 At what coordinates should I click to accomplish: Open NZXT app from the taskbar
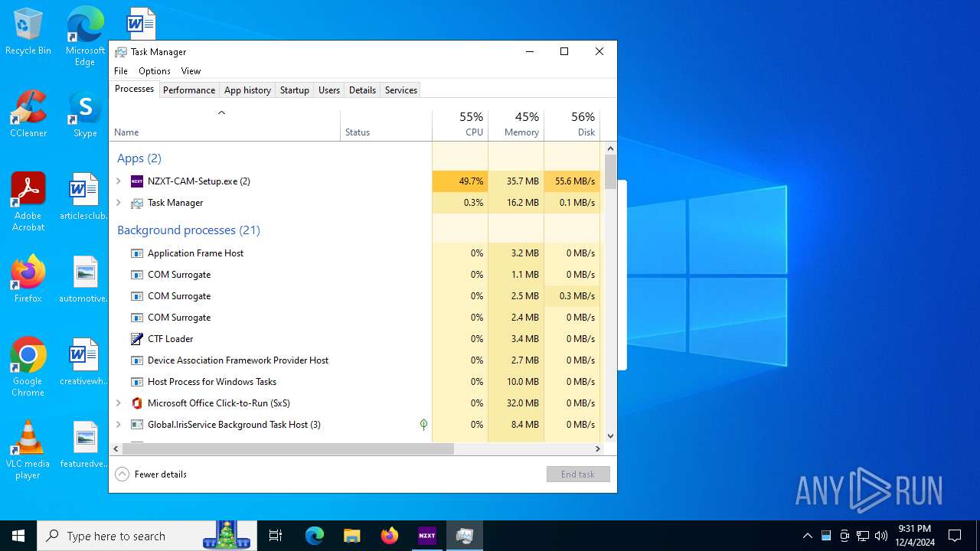click(x=427, y=536)
